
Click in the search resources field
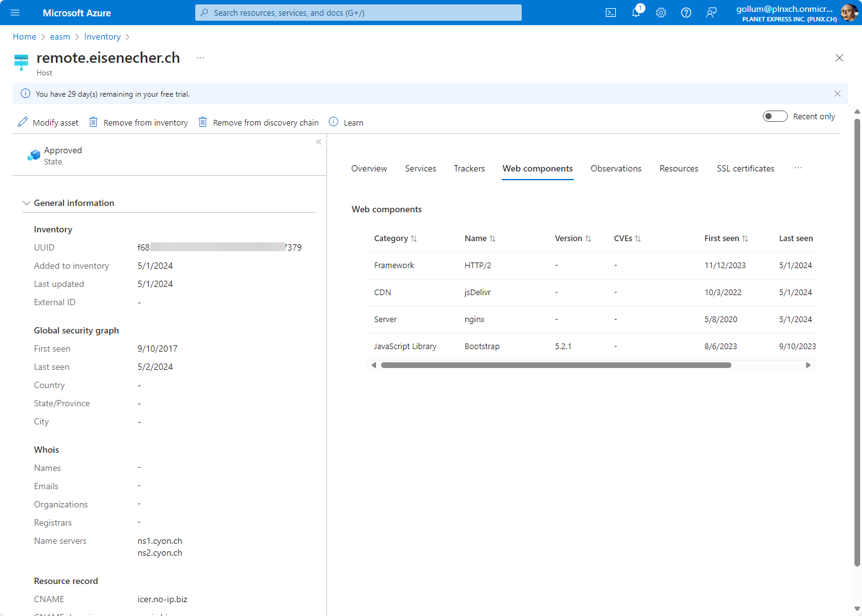[x=358, y=13]
